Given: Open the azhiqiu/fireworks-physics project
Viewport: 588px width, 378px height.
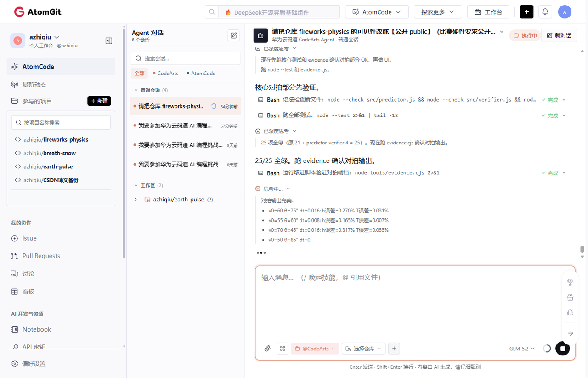Looking at the screenshot, I should click(56, 139).
